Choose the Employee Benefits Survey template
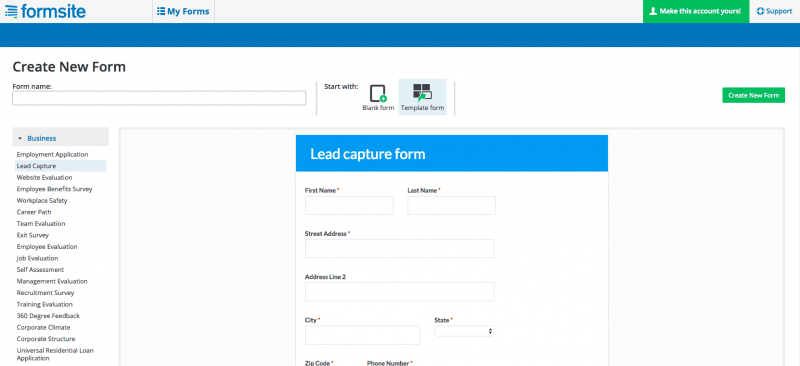800x366 pixels. 55,189
